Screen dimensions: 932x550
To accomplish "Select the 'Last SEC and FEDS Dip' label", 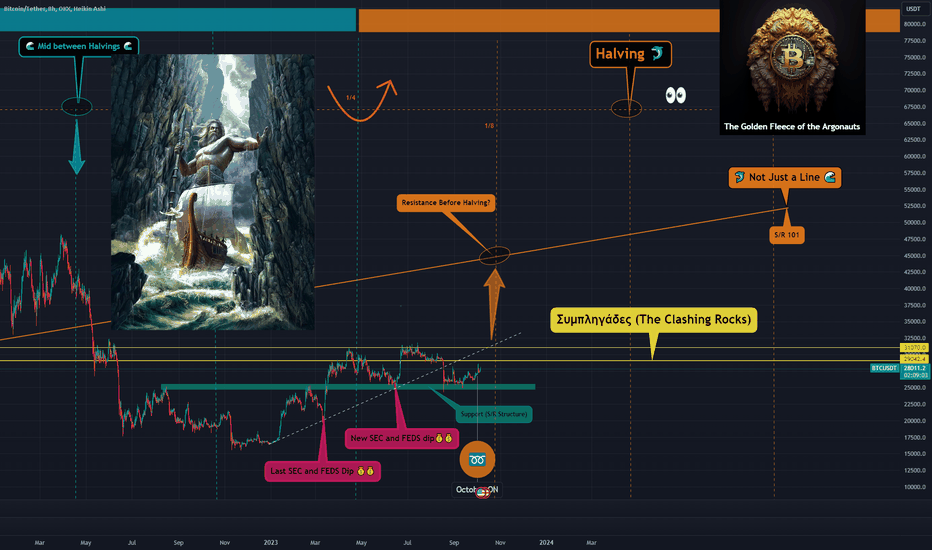I will point(322,471).
